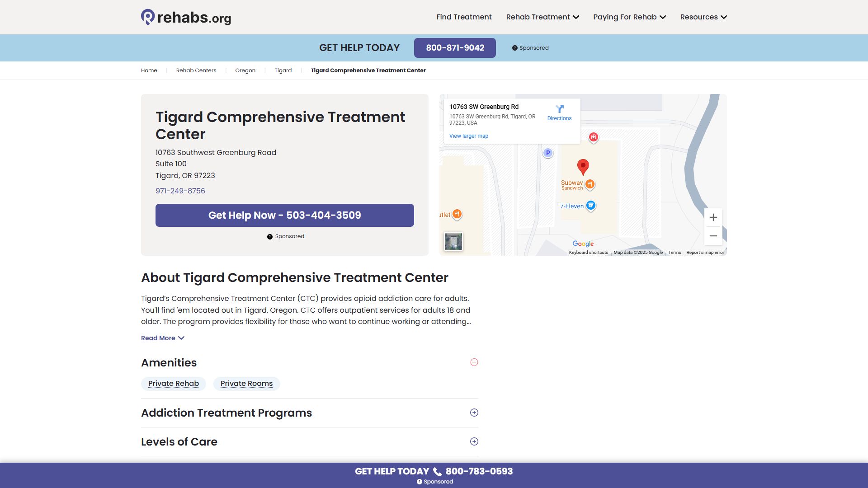Click the rehabs.org logo
Image resolution: width=868 pixels, height=488 pixels.
pos(186,17)
